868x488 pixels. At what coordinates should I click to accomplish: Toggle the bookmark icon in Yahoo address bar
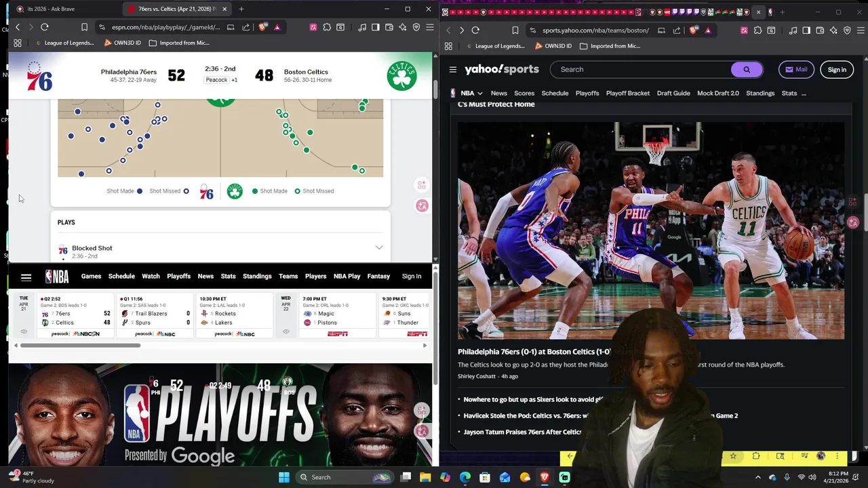pos(515,30)
